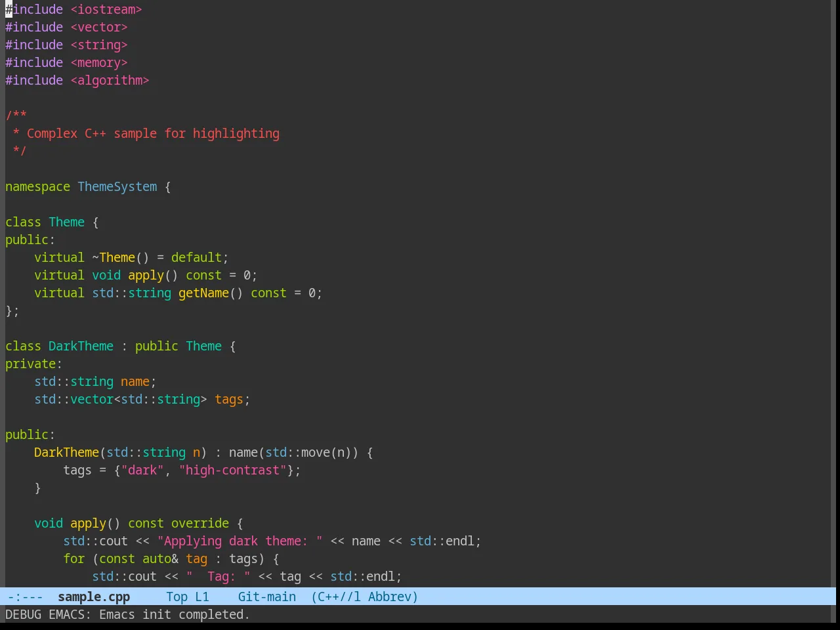Viewport: 840px width, 630px height.
Task: Click the string " Tag: " in cout line
Action: click(x=218, y=576)
